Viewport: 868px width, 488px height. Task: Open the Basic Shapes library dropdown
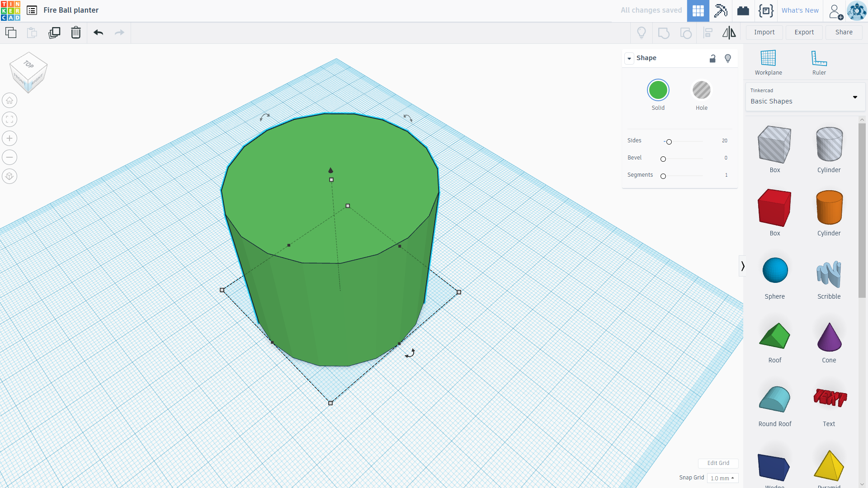click(805, 97)
